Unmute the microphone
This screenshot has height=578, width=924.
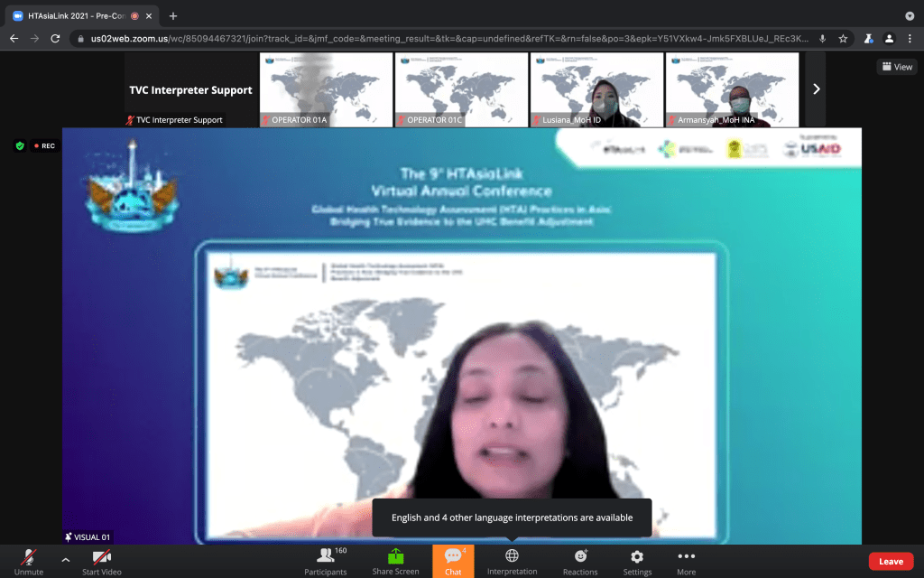point(28,560)
